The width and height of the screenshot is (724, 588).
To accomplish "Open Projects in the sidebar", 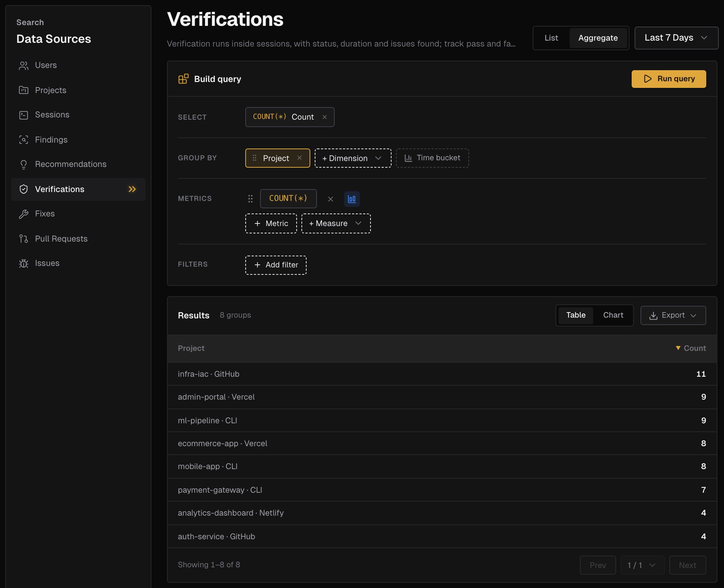I will pyautogui.click(x=78, y=90).
